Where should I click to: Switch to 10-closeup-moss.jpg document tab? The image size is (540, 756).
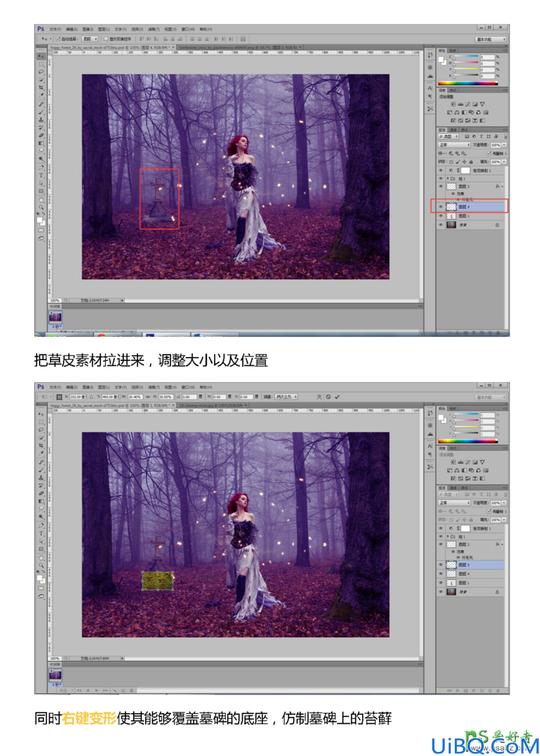[212, 405]
